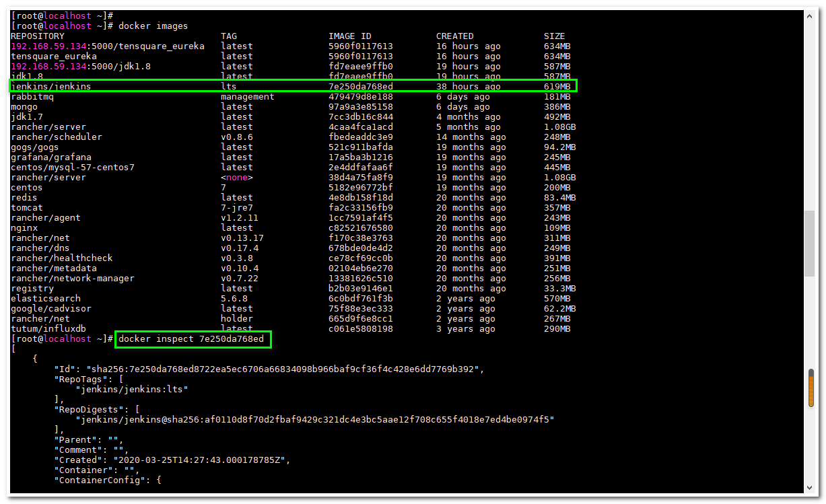Click 192.168.59.134:5000/jdk1.8 repository entry
This screenshot has width=826, height=504.
(x=81, y=66)
